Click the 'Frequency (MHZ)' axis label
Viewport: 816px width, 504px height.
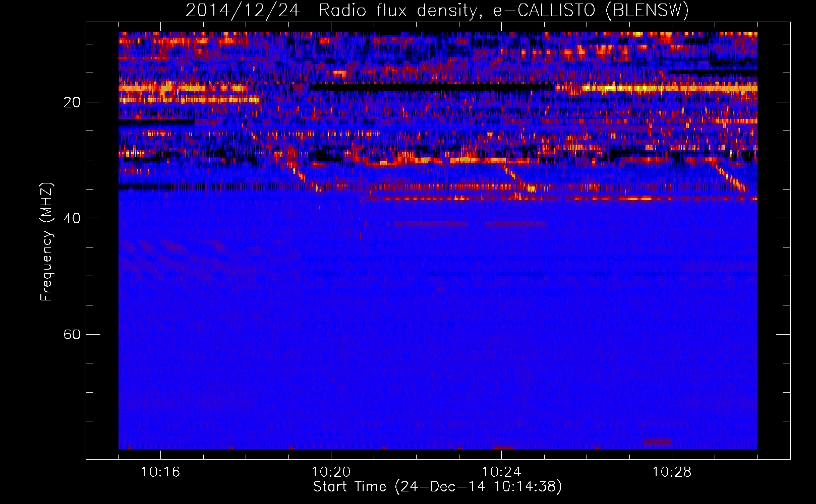coord(46,242)
